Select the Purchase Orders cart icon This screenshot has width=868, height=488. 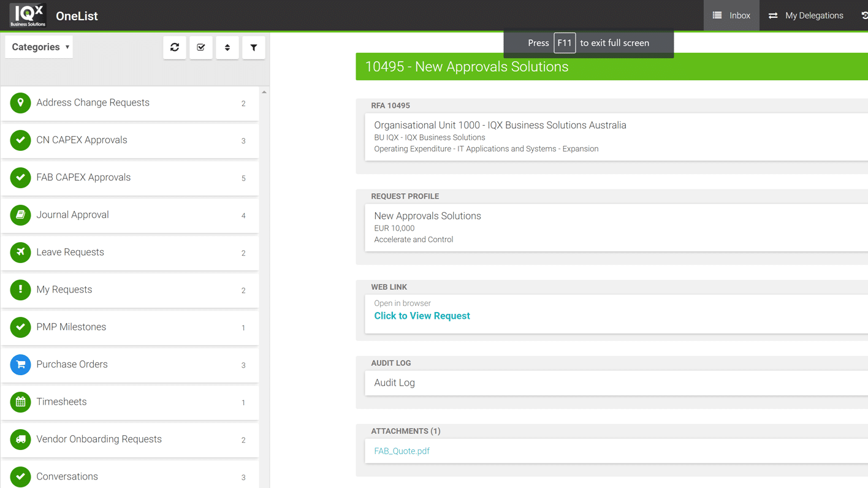20,364
